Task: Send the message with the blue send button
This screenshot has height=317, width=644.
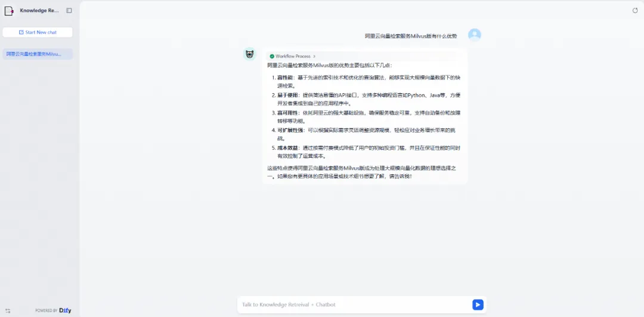Action: [x=478, y=304]
